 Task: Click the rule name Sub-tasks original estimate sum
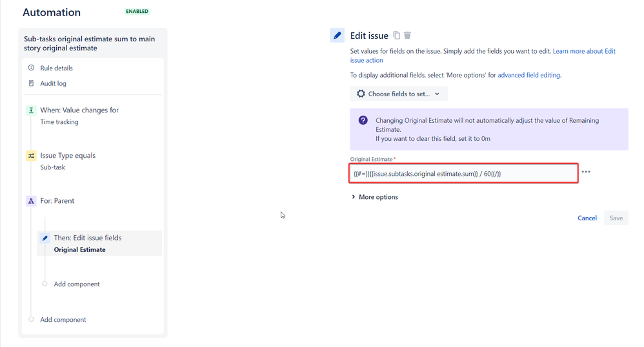click(x=89, y=43)
